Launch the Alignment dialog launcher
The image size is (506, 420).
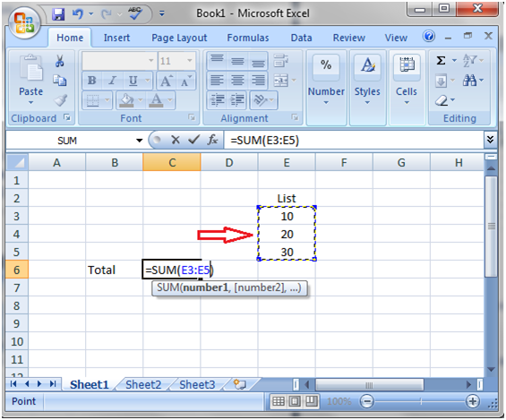coord(295,117)
